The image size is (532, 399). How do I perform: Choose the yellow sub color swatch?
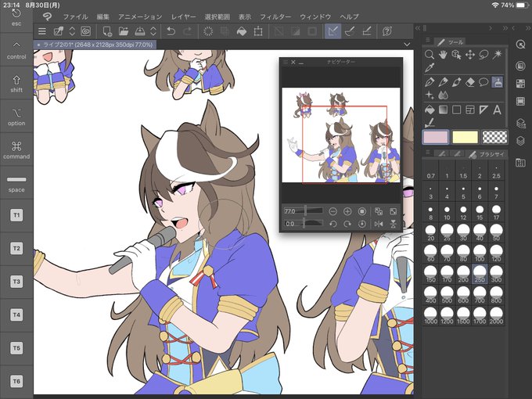point(465,137)
